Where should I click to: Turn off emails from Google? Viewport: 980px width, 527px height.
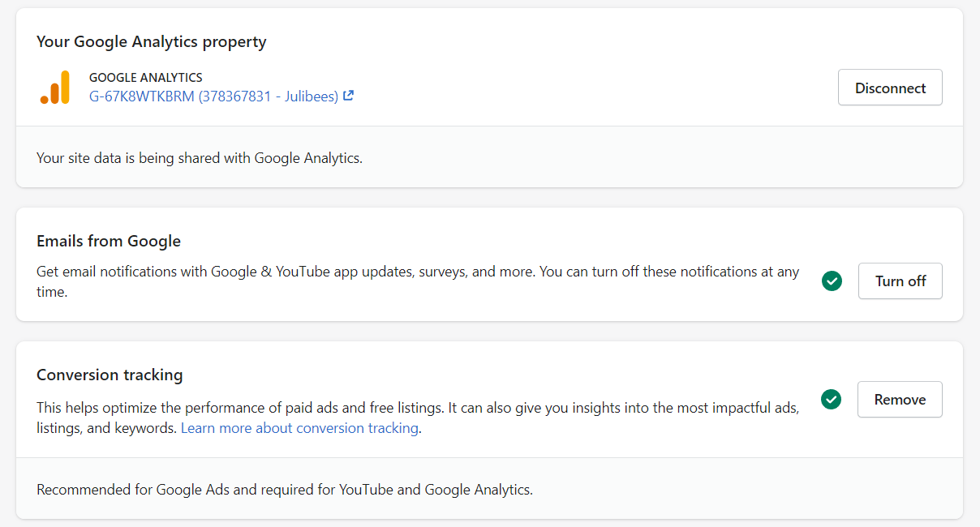(x=900, y=281)
